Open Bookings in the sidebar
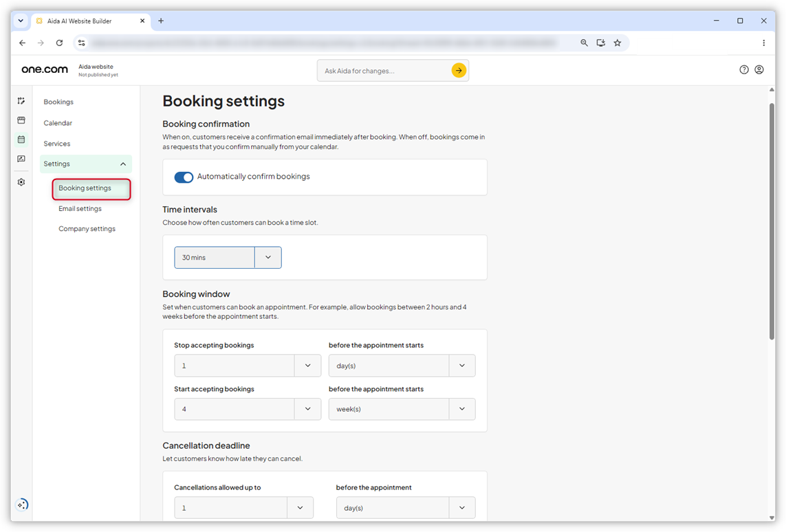Viewport: 786px width, 532px height. click(58, 102)
